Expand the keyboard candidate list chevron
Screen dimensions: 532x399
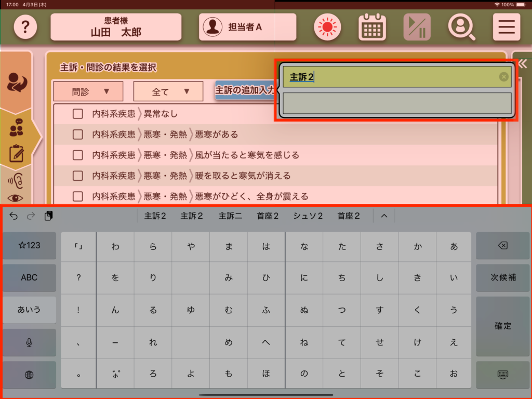384,216
